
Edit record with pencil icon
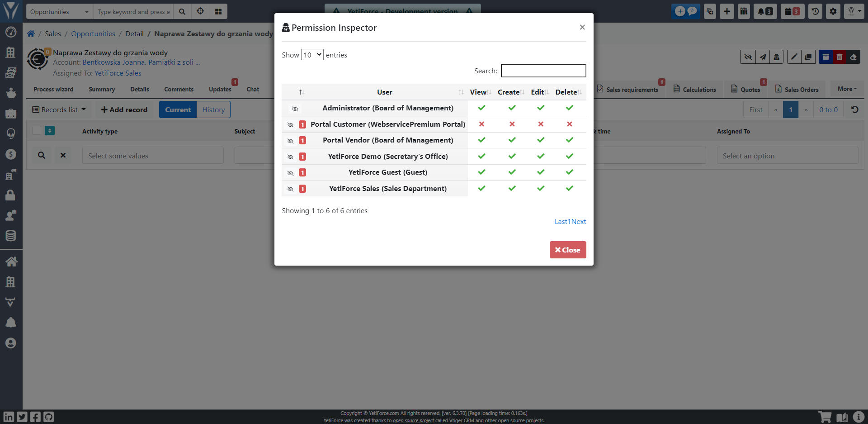(794, 57)
